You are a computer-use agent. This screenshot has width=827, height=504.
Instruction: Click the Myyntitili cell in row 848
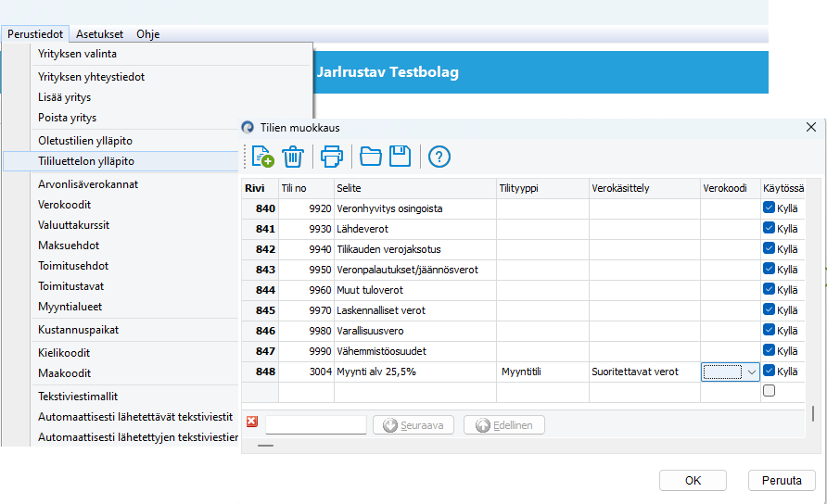542,372
